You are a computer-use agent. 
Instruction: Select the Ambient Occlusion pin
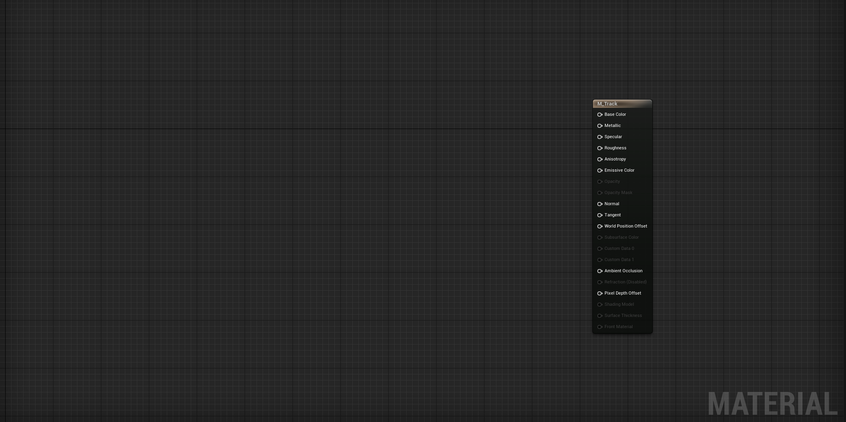[600, 271]
